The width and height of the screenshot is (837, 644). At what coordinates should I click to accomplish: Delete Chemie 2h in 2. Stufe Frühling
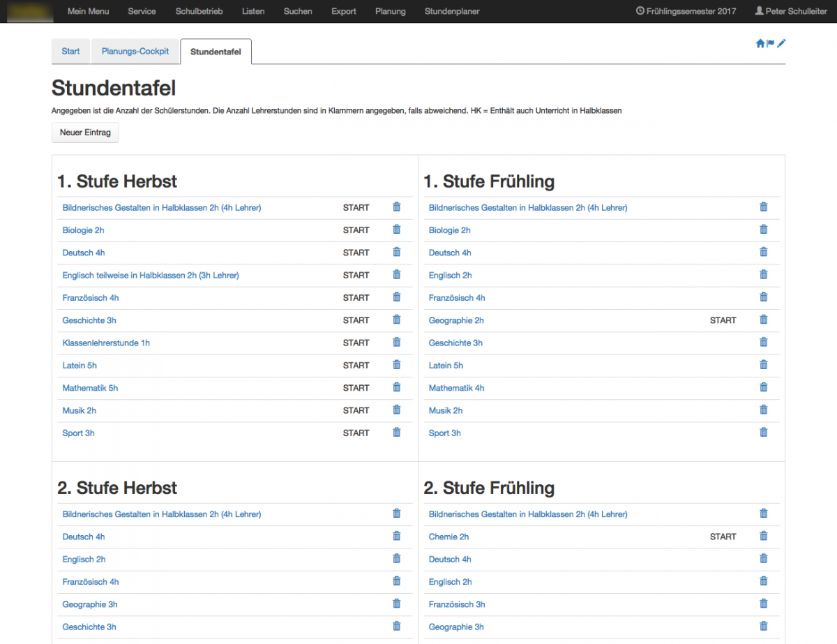pos(763,536)
